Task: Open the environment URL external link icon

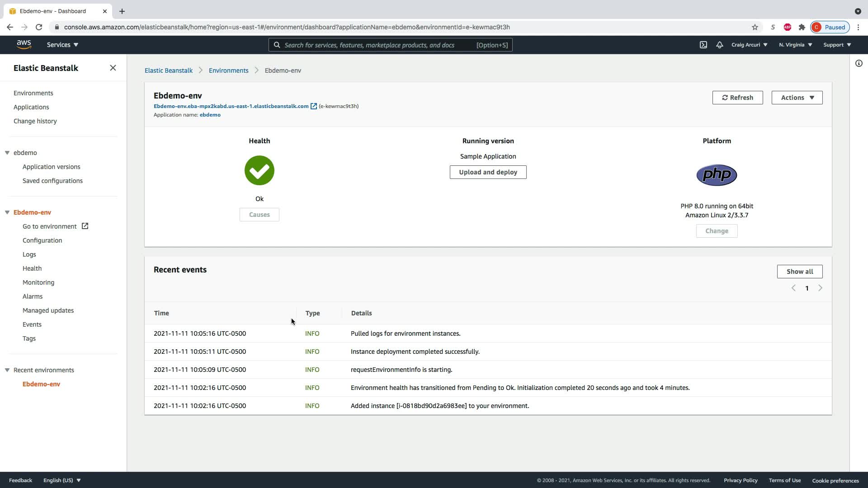Action: (313, 106)
